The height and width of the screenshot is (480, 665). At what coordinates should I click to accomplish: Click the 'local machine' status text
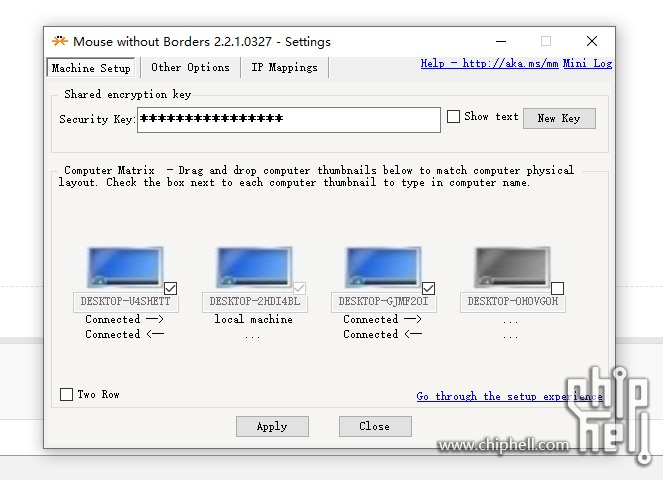tap(254, 319)
